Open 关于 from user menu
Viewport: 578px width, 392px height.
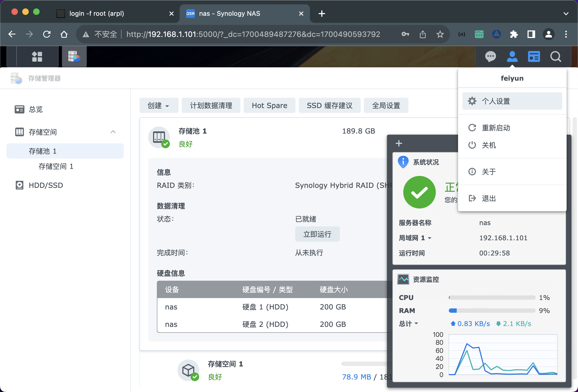coord(512,172)
